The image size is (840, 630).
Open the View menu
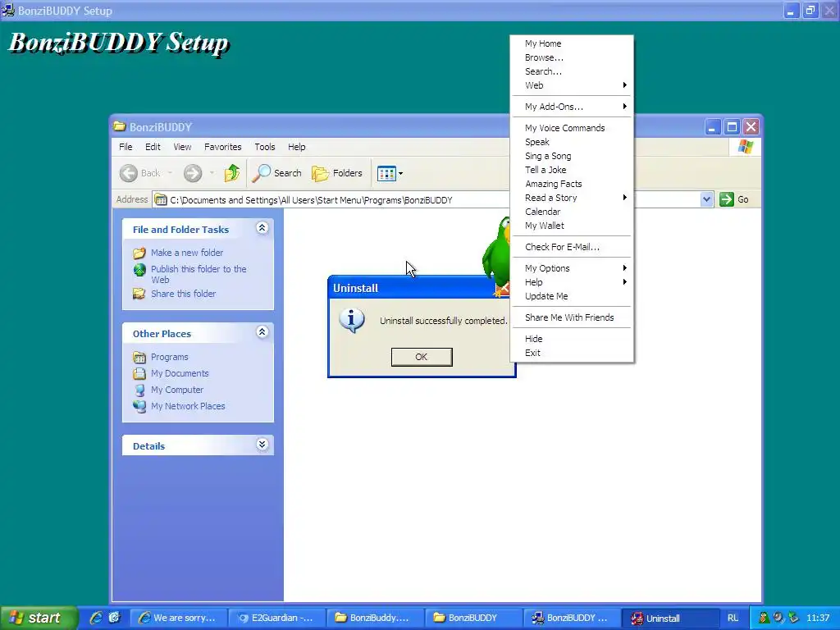coord(182,147)
